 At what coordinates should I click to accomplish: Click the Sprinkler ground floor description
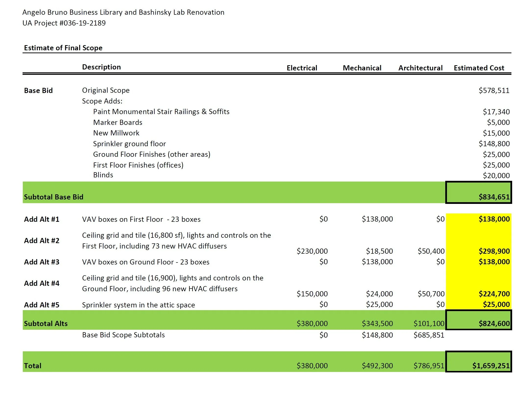129,144
